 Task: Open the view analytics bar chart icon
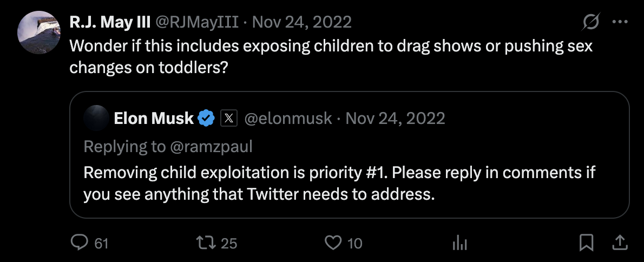tap(459, 243)
